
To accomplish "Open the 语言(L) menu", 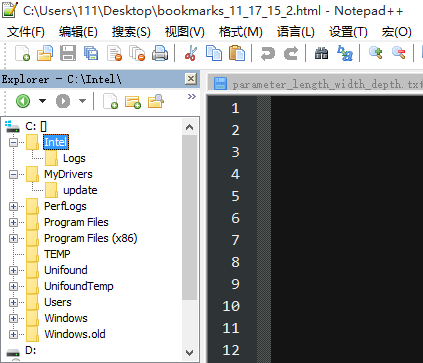I will pyautogui.click(x=296, y=32).
